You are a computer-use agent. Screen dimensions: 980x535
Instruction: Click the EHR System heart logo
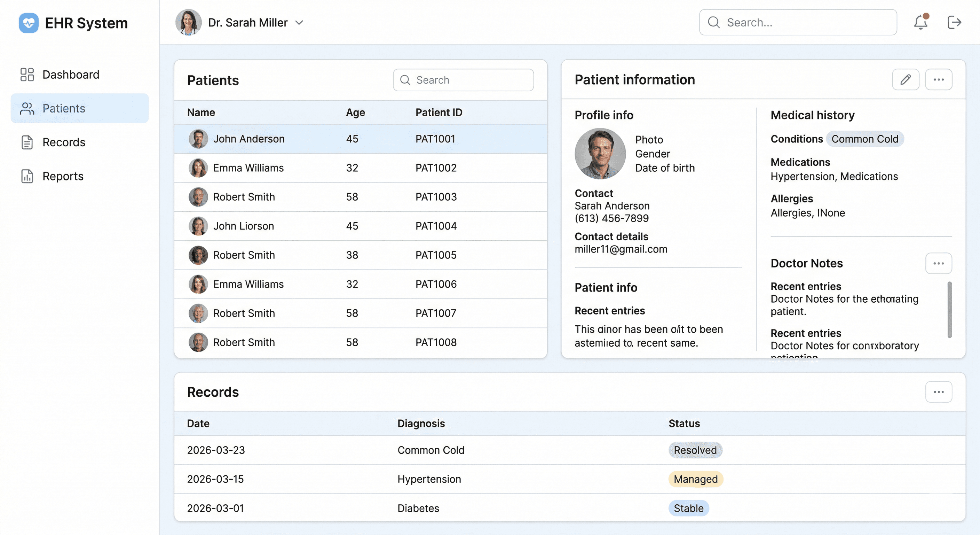pyautogui.click(x=29, y=23)
